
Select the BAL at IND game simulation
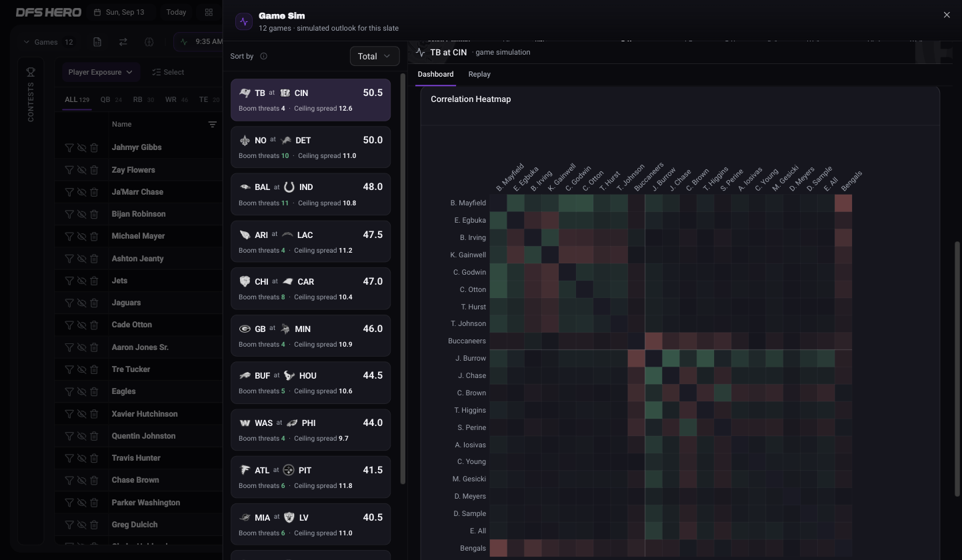311,195
